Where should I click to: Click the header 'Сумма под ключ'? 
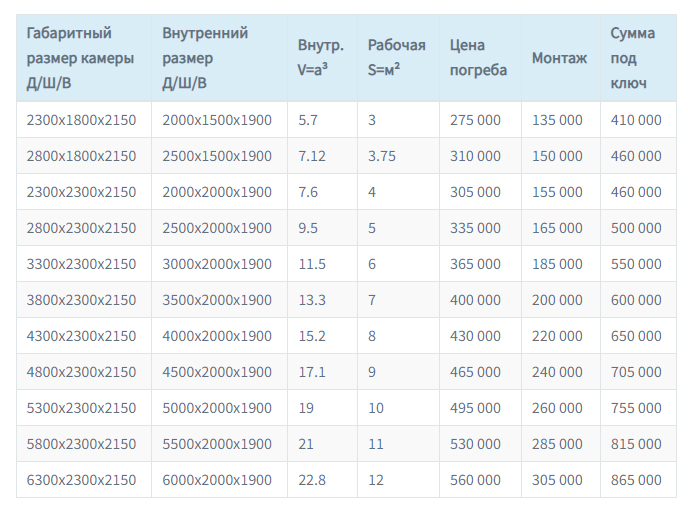638,58
